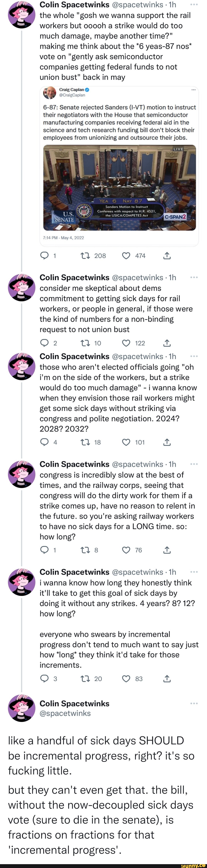
Task: Click the @CraigCaplan handle
Action: pos(72,95)
